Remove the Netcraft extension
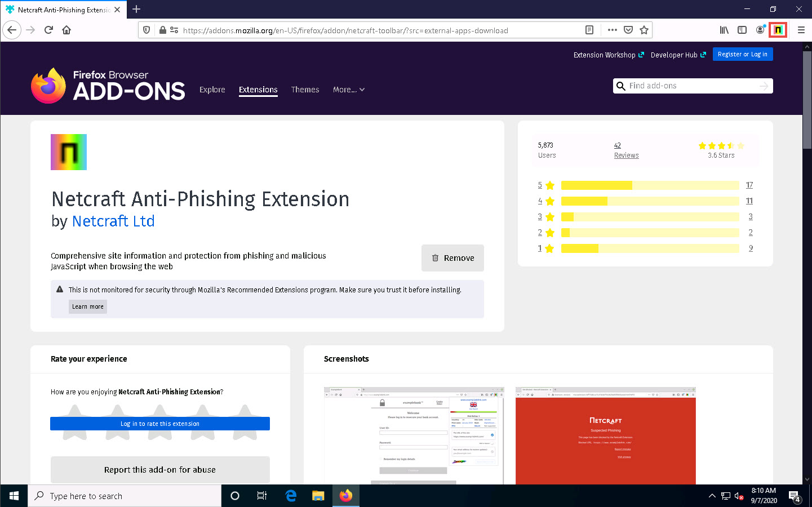 [452, 258]
